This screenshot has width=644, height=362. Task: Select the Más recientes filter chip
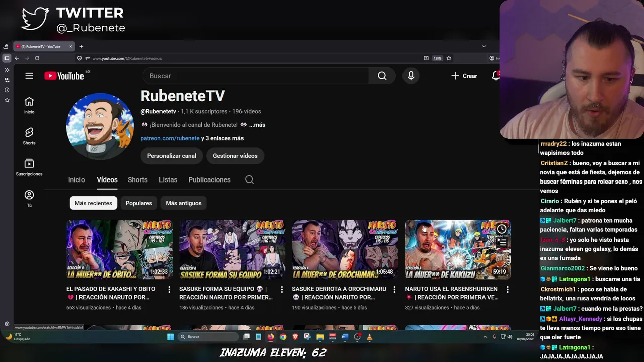94,203
